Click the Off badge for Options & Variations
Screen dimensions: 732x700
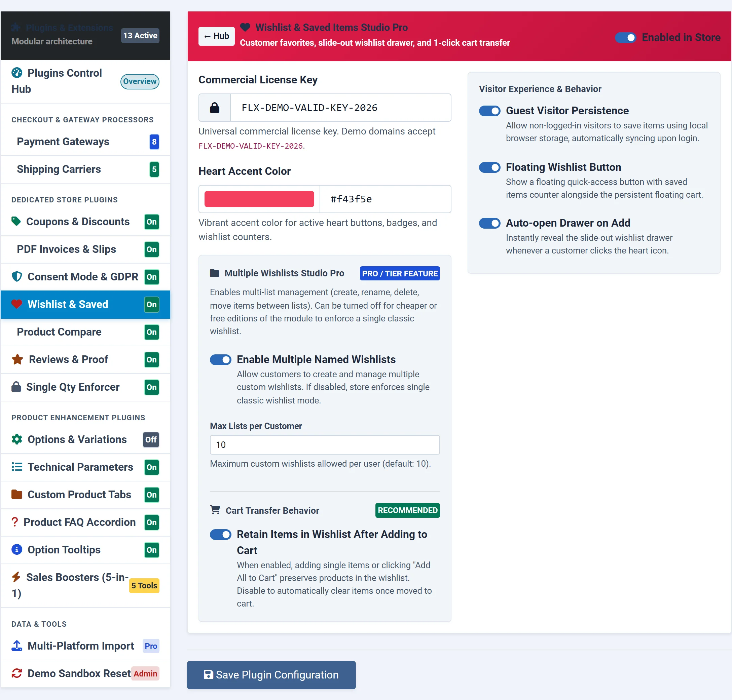(x=151, y=439)
